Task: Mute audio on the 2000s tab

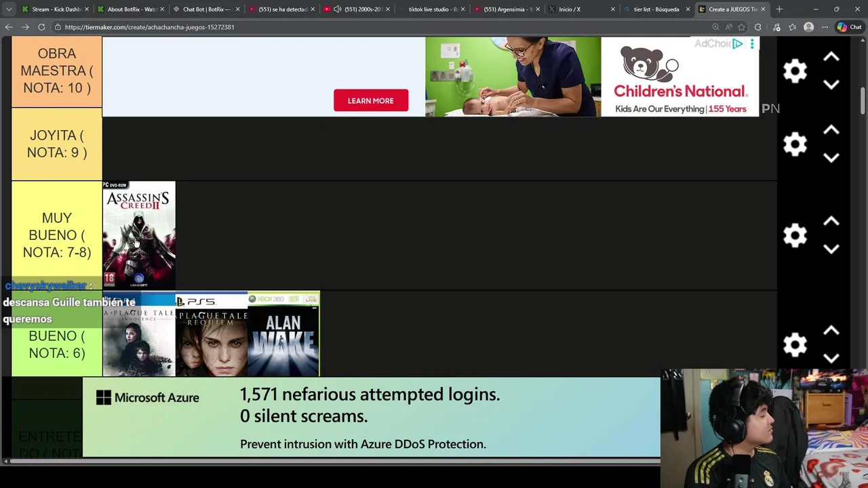Action: [338, 9]
